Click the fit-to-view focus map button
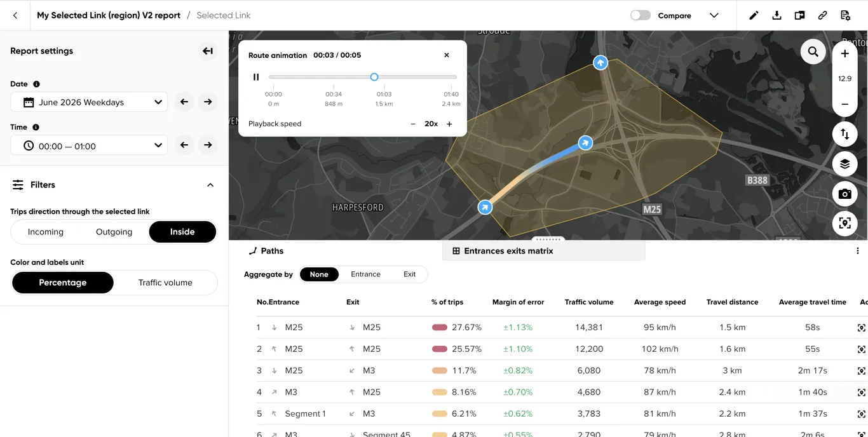The height and width of the screenshot is (437, 868). (x=844, y=224)
